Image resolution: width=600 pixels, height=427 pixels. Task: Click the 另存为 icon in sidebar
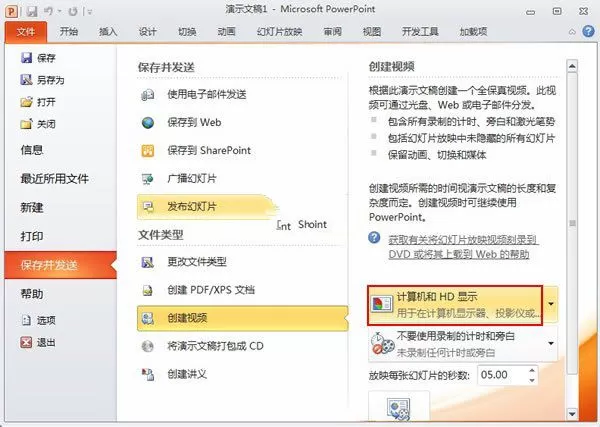point(26,80)
